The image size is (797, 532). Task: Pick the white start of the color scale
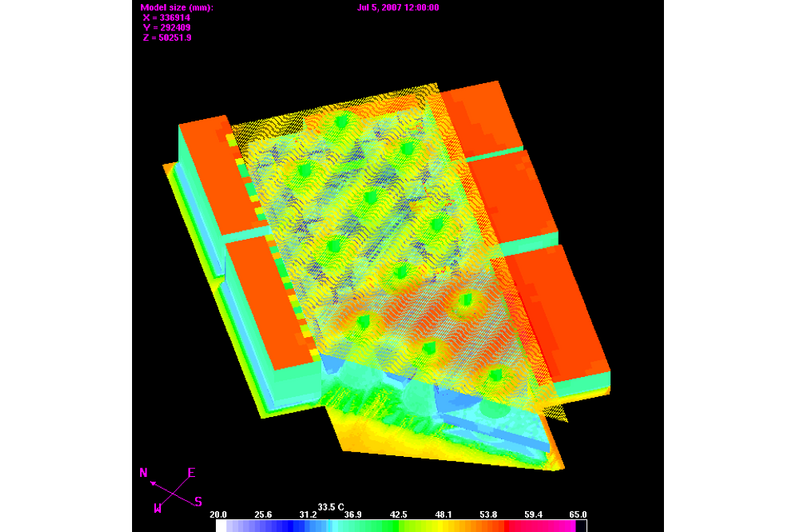pos(222,526)
